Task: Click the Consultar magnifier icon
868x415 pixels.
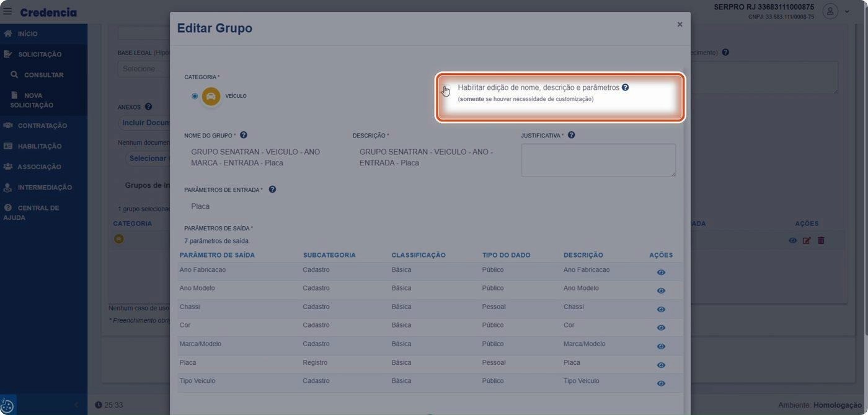Action: 14,74
